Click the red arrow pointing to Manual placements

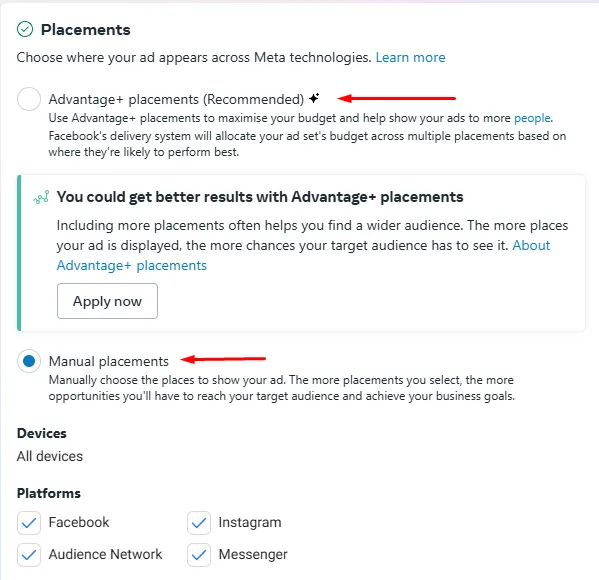(x=223, y=359)
